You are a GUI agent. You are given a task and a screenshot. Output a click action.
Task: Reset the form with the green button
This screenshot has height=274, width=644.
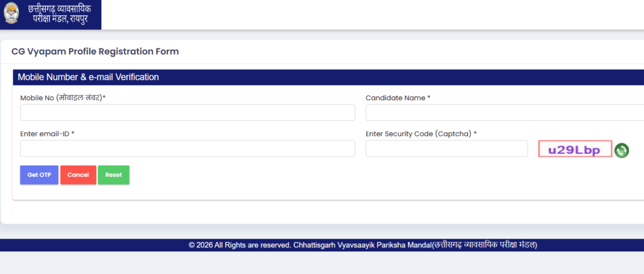coord(113,175)
